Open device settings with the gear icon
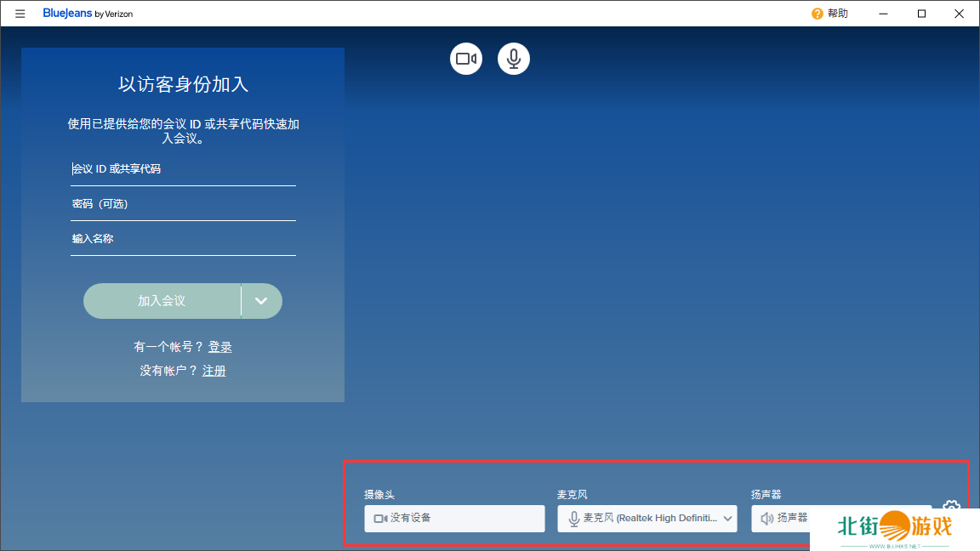Image resolution: width=980 pixels, height=551 pixels. point(951,507)
